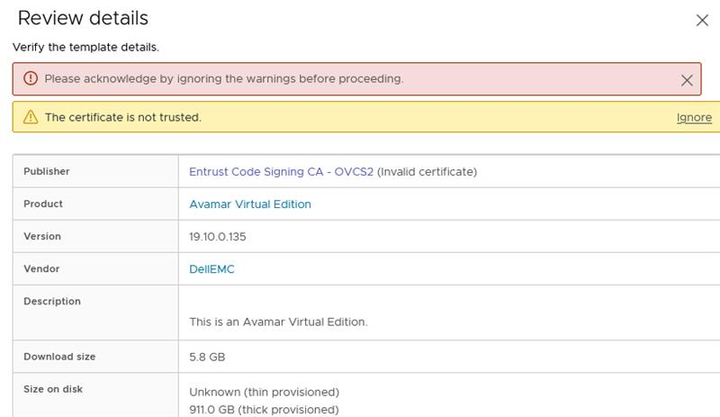Click the 911.0 GB thick provisioned value
This screenshot has height=417, width=720.
[x=264, y=409]
